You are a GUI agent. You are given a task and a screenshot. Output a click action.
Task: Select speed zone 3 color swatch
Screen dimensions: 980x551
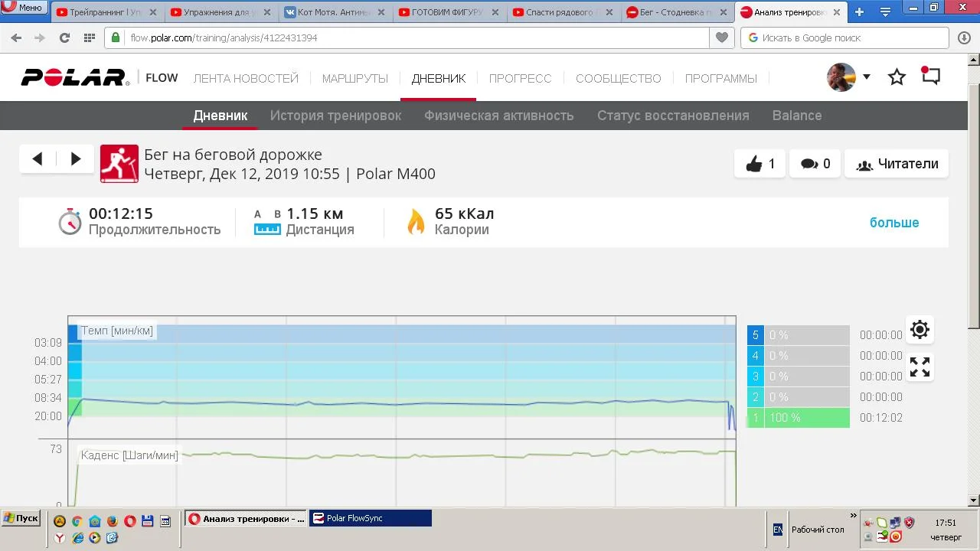[x=756, y=377]
